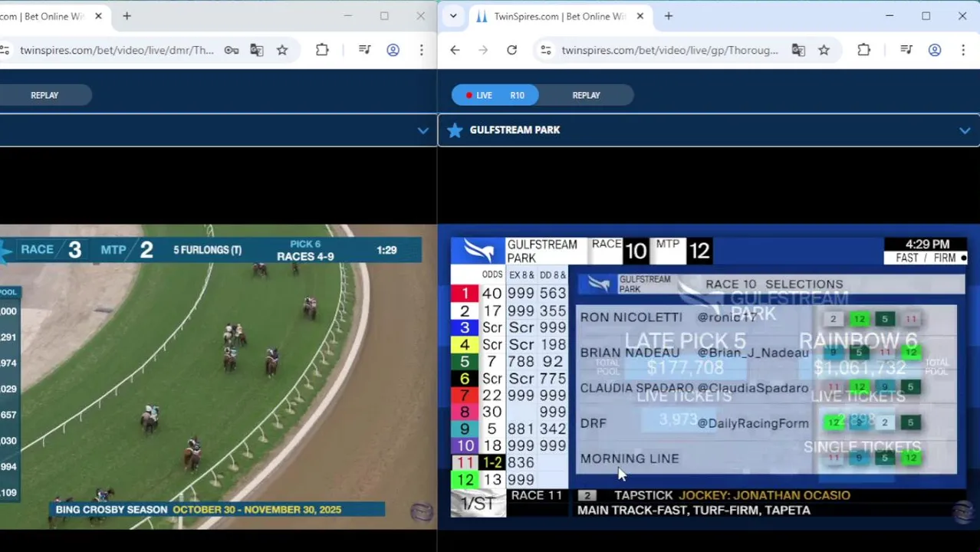The height and width of the screenshot is (552, 980).
Task: Click @DailyRacingForm handle
Action: [752, 423]
